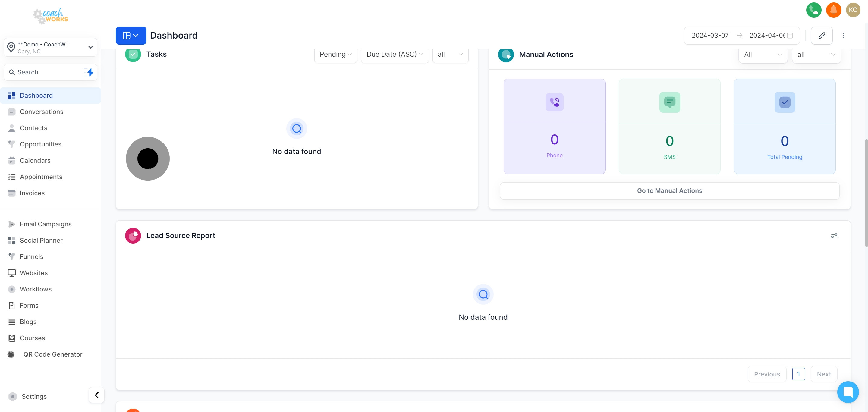The height and width of the screenshot is (412, 868).
Task: Expand the Pending tasks status dropdown
Action: click(x=335, y=54)
